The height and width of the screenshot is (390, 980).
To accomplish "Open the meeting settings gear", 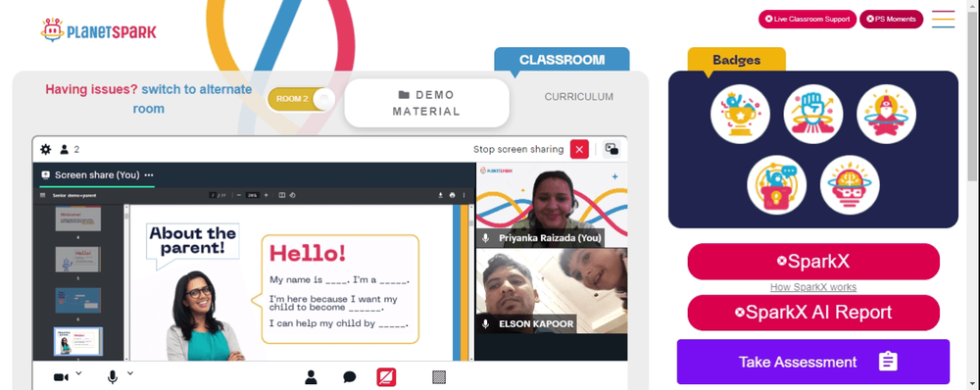I will [x=46, y=149].
